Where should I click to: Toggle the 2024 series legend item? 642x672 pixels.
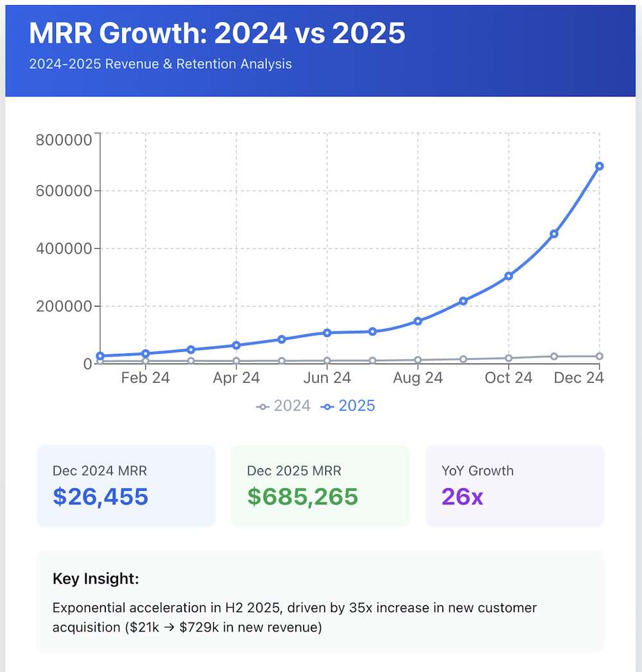[283, 406]
